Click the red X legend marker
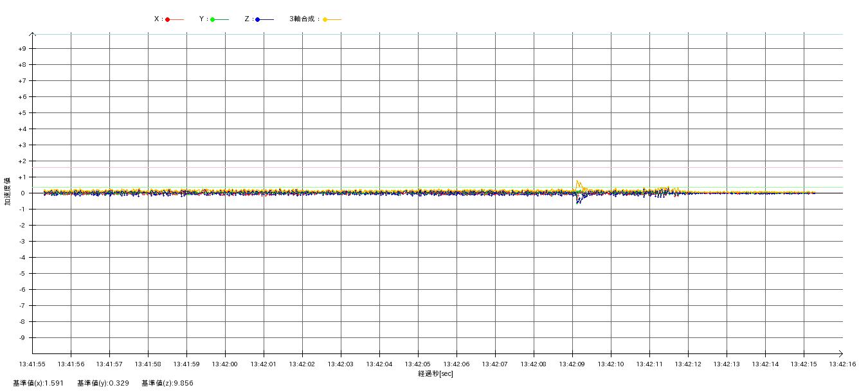Screen dimensions: 868x392 [168, 19]
